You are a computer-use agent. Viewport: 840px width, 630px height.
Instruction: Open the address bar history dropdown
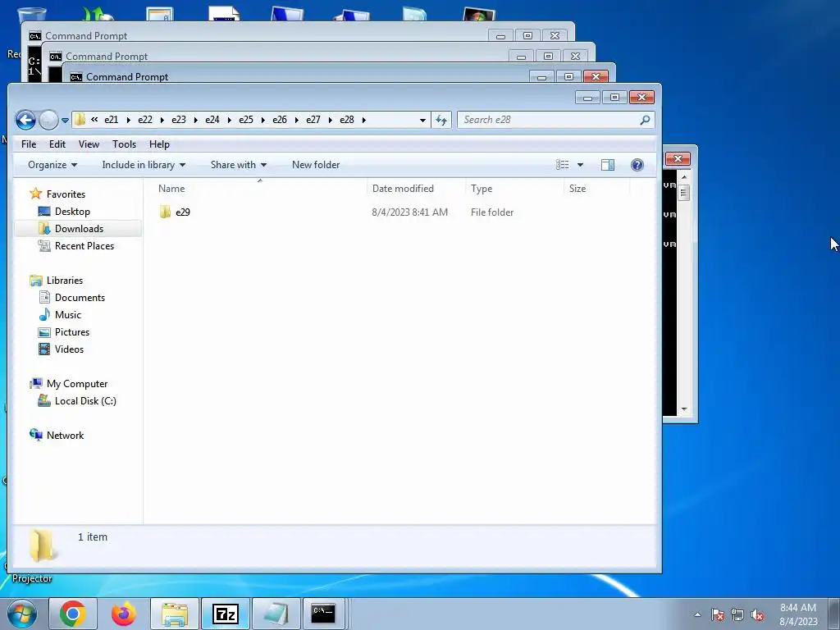coord(422,120)
